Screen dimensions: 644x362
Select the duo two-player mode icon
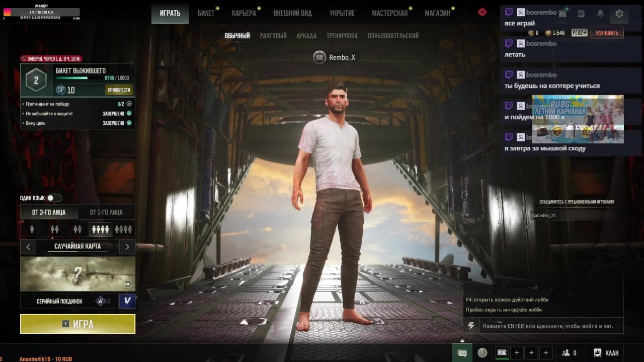55,229
